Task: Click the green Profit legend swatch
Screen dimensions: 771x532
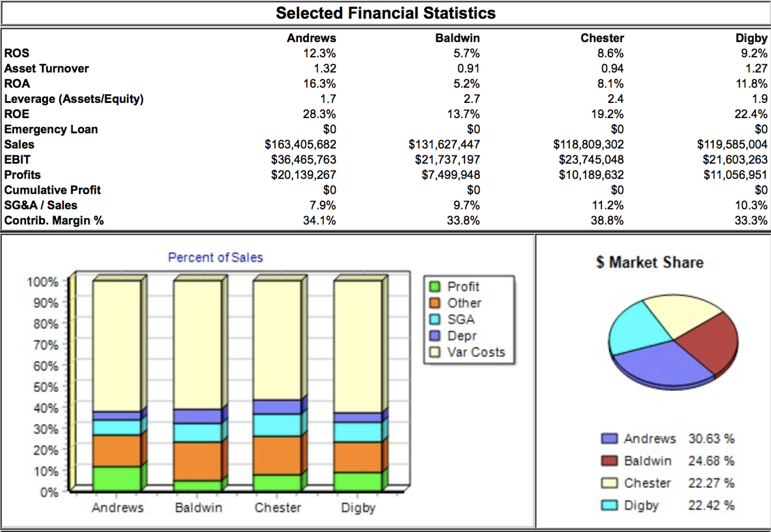Action: 434,287
